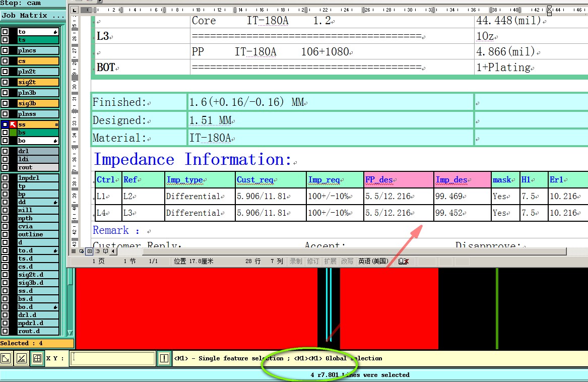Click the ruler tab-stop selector L icon
588x382 pixels.
(74, 10)
